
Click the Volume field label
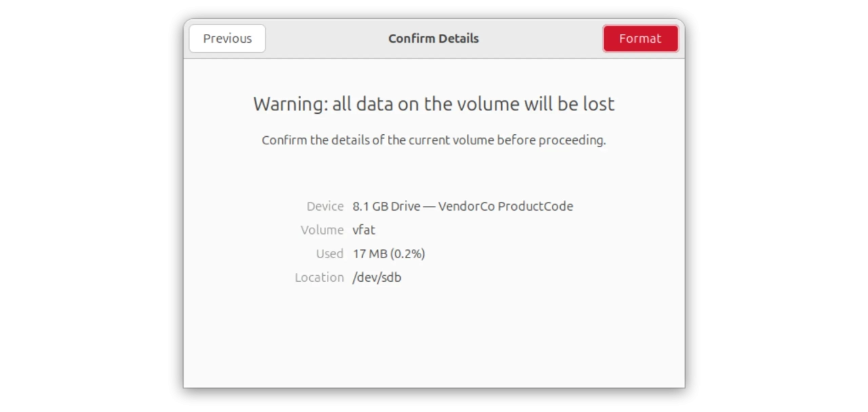(x=322, y=230)
